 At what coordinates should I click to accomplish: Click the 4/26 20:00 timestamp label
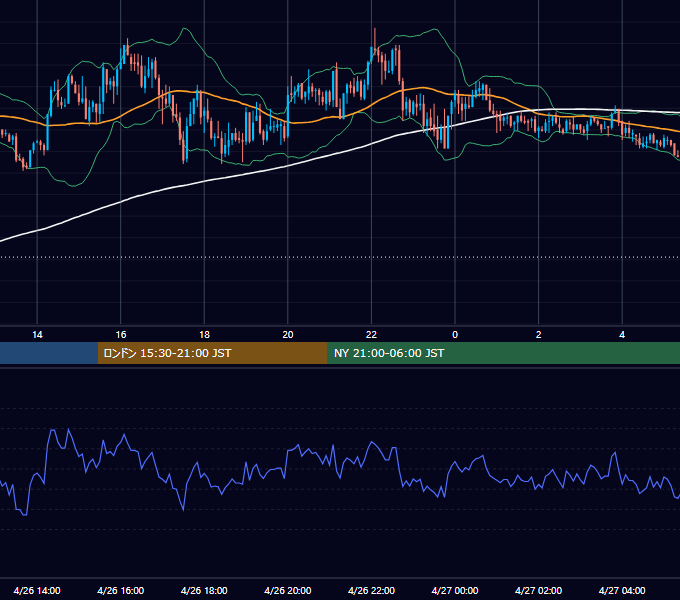[x=288, y=590]
